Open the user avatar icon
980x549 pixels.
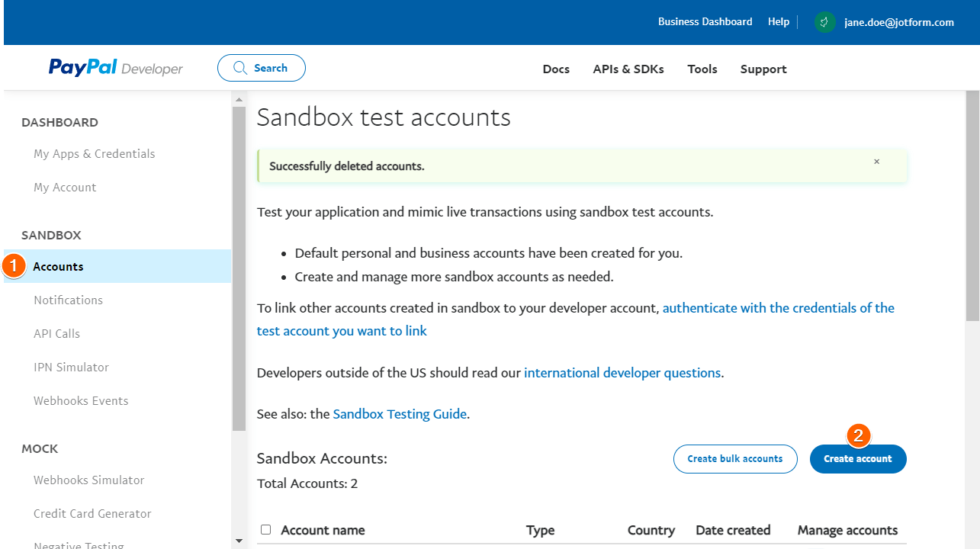click(x=824, y=22)
